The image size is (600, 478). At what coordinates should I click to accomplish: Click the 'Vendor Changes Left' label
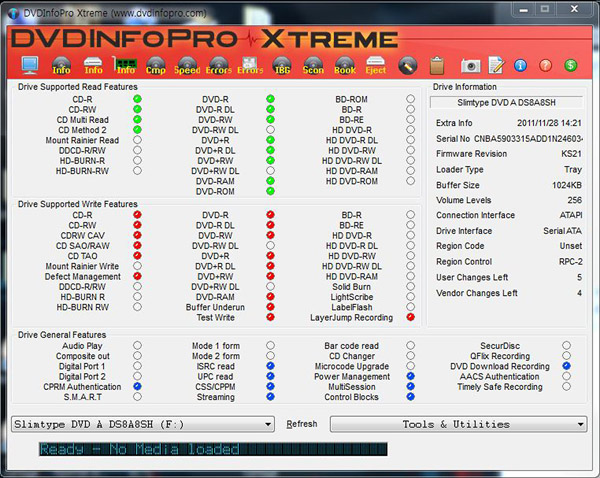tap(477, 293)
